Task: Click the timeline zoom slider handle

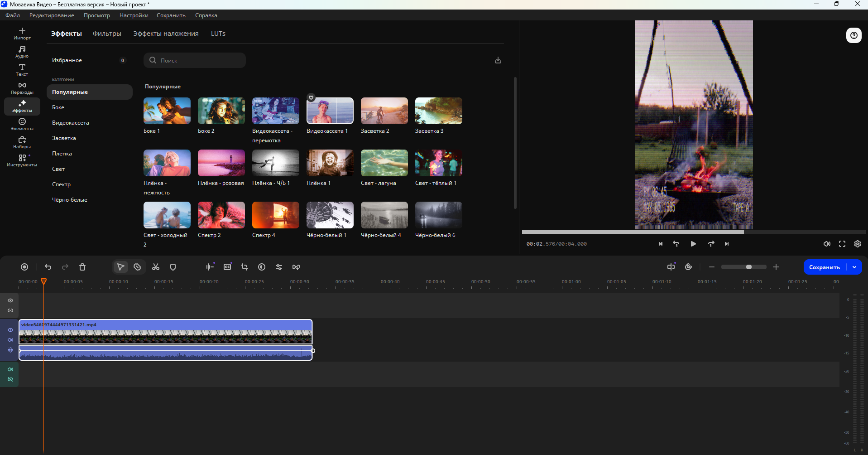Action: pyautogui.click(x=749, y=267)
